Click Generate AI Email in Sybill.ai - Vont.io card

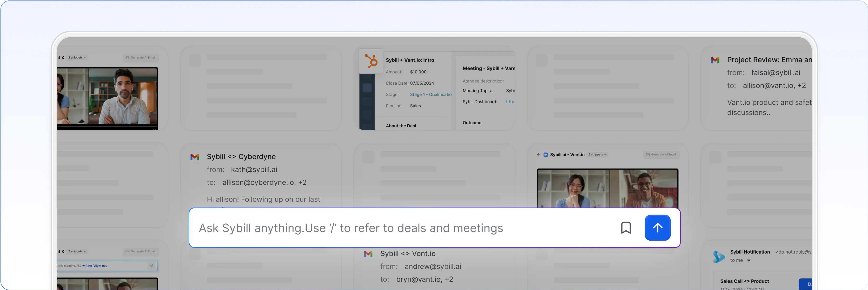[x=661, y=155]
